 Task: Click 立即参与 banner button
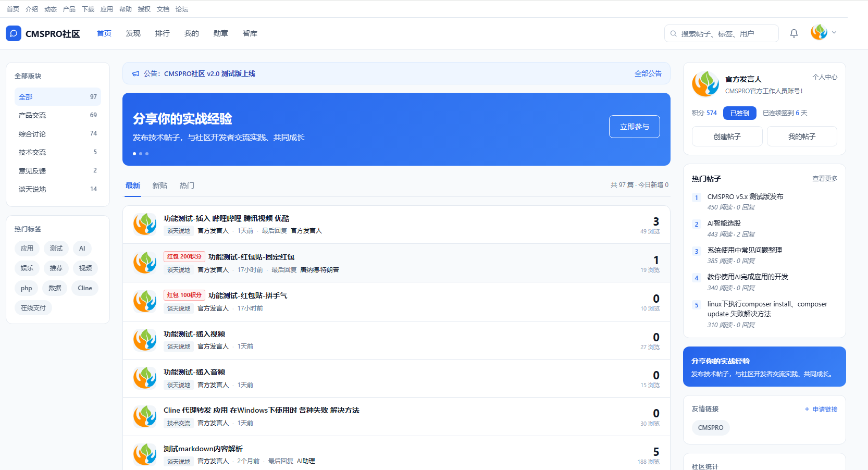click(635, 127)
